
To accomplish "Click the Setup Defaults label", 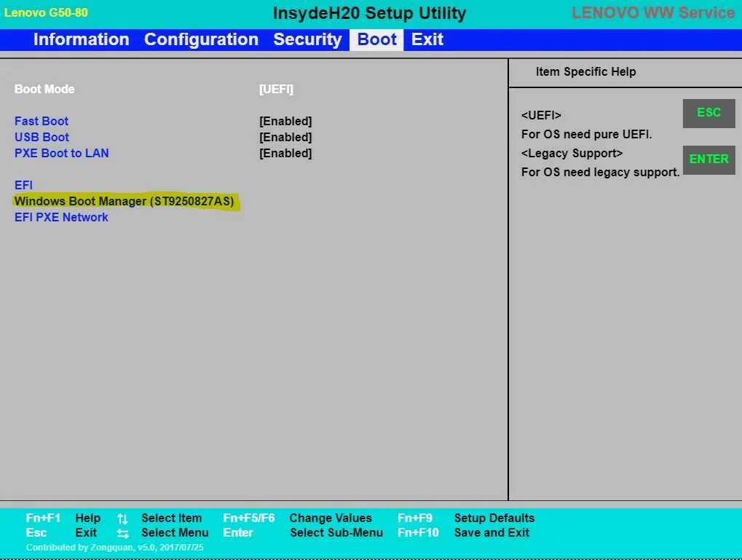I will (494, 518).
